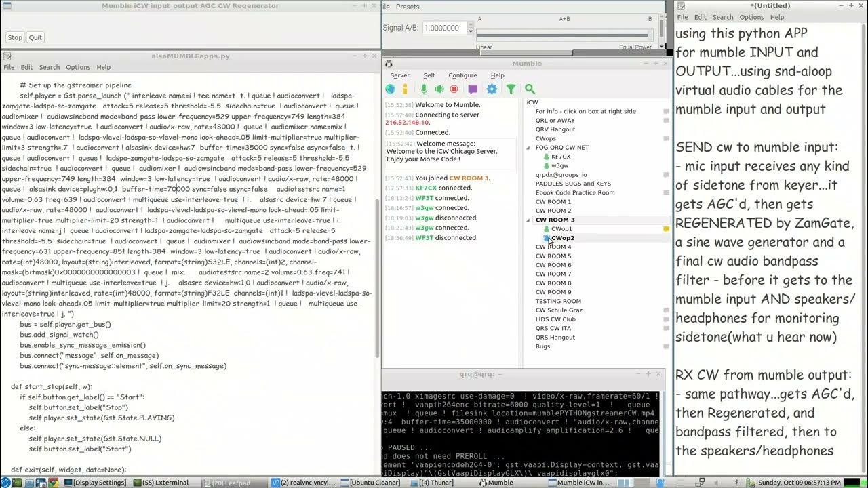Select user w3gw in channel list

pyautogui.click(x=559, y=165)
